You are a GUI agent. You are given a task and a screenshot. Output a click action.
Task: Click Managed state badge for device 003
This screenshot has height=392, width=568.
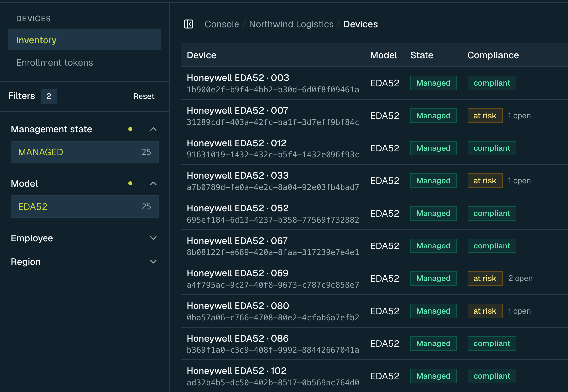(433, 83)
